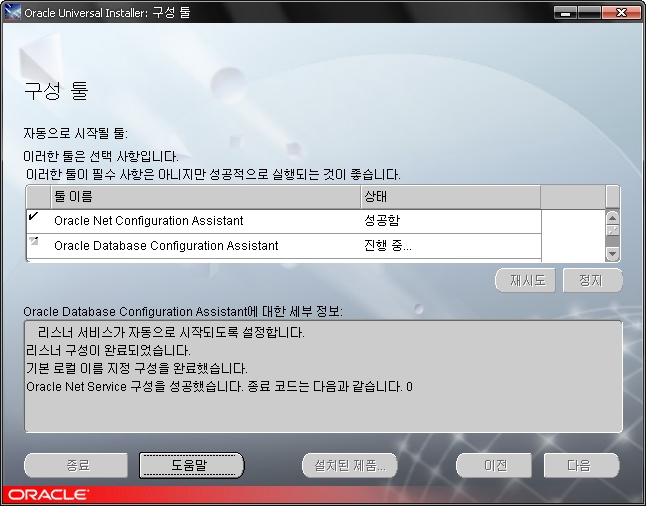
Task: Click the Oracle Universal Installer title bar icon
Action: [x=12, y=12]
